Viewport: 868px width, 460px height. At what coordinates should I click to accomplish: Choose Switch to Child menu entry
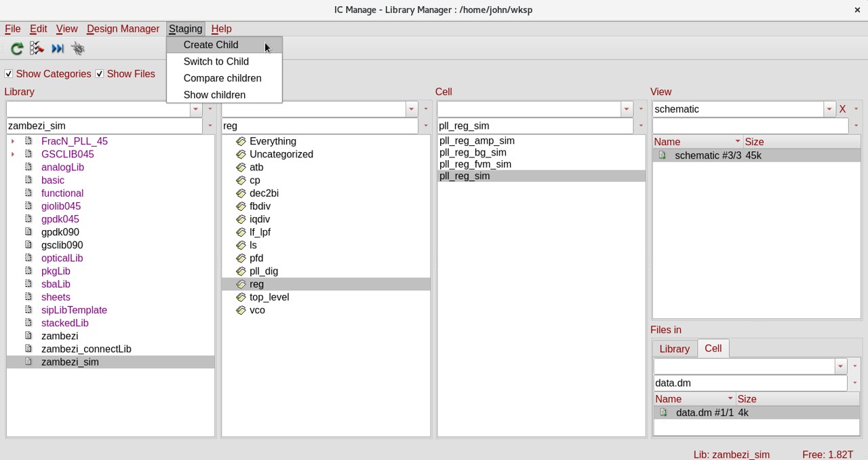[x=216, y=62]
